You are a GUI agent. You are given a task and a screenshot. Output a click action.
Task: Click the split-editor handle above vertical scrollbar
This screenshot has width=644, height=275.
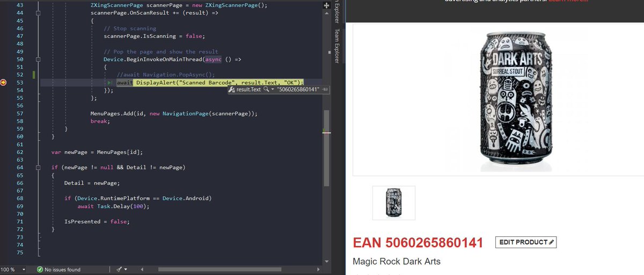(327, 5)
